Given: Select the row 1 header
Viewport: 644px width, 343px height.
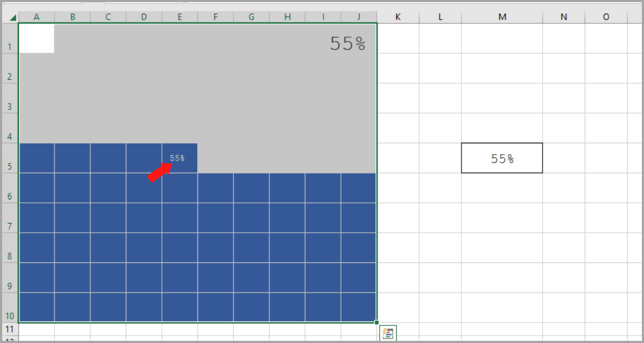Looking at the screenshot, I should [x=9, y=39].
